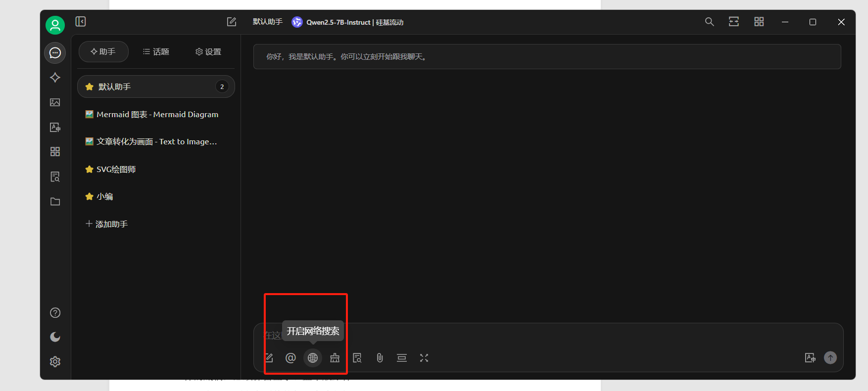Open the image painting page in sidebar

point(55,102)
